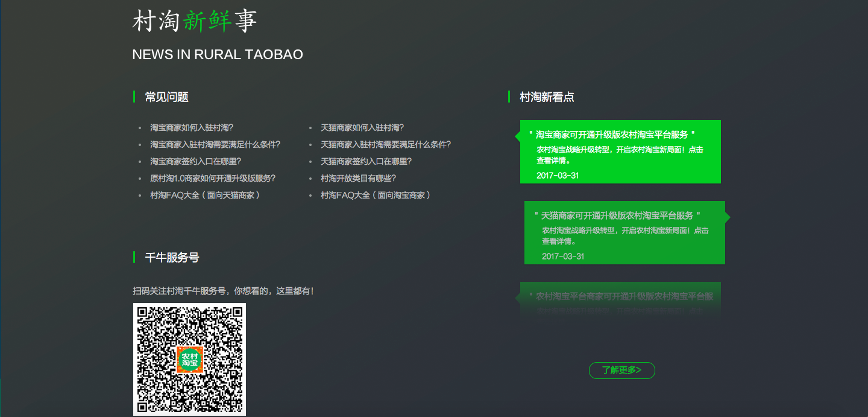The image size is (868, 417).
Task: Open 村淘FAQ大全（面向天猫商家）
Action: coord(205,196)
